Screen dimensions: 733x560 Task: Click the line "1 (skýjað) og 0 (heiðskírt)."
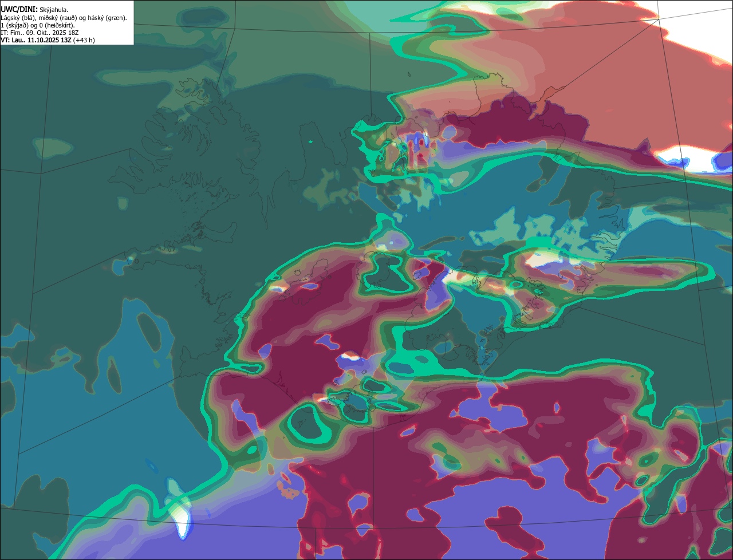coord(38,25)
